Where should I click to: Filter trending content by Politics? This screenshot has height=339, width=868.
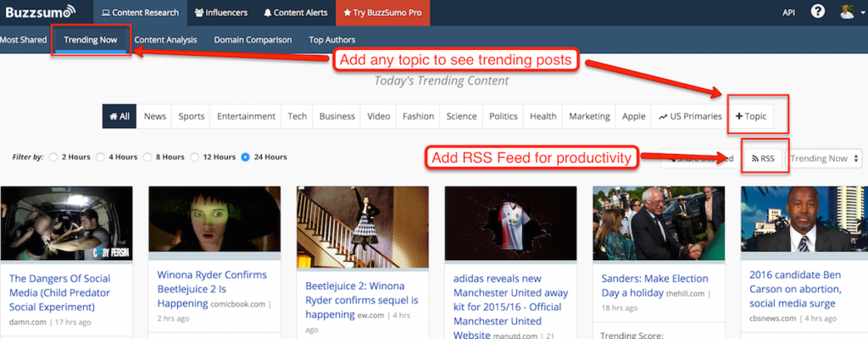504,116
